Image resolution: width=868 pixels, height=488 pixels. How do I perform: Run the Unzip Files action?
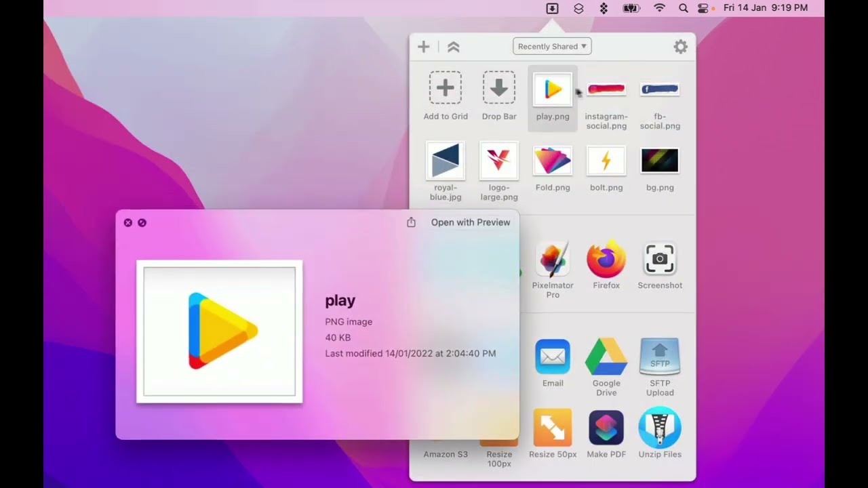pos(660,434)
